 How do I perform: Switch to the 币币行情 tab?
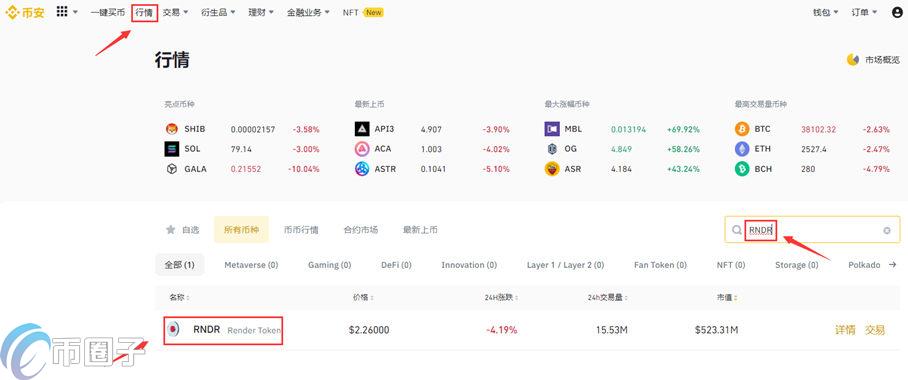pos(301,230)
